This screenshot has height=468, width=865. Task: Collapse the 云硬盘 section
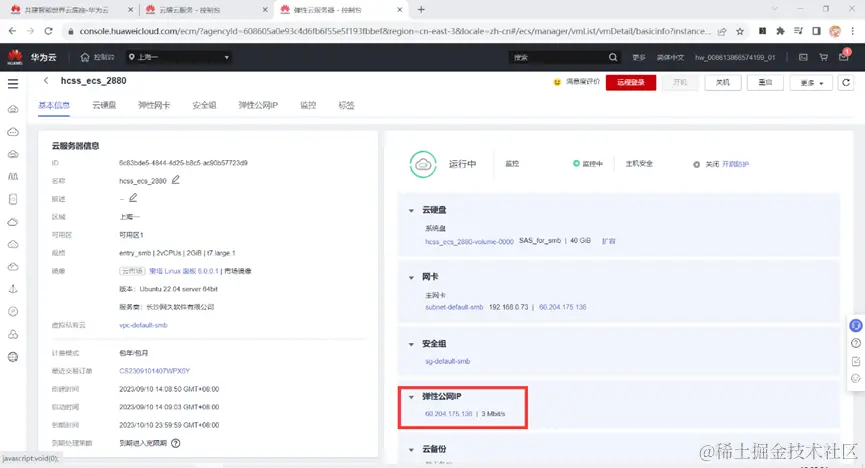tap(411, 210)
